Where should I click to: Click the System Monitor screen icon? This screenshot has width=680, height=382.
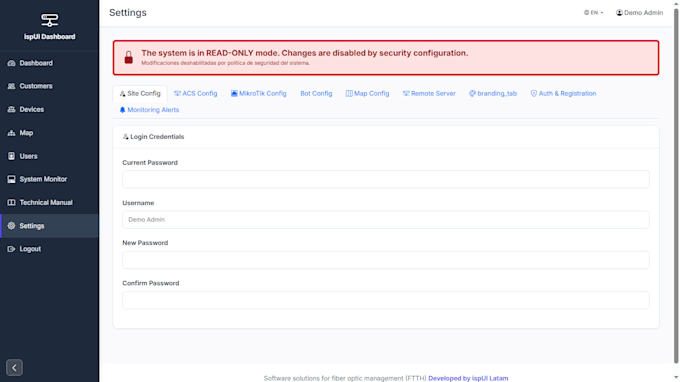pos(11,179)
